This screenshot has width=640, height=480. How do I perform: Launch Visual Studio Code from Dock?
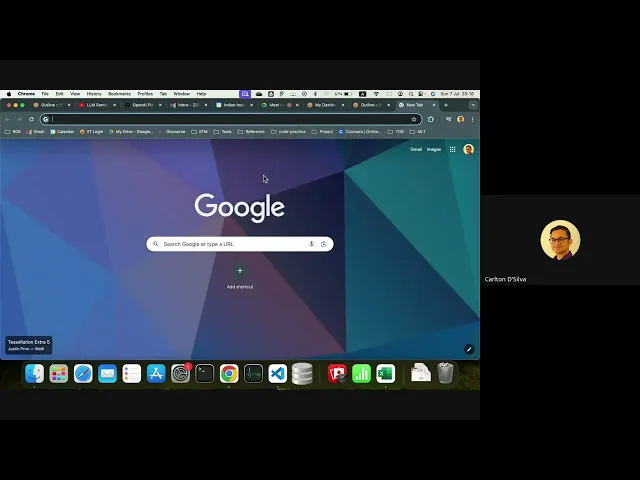click(278, 373)
